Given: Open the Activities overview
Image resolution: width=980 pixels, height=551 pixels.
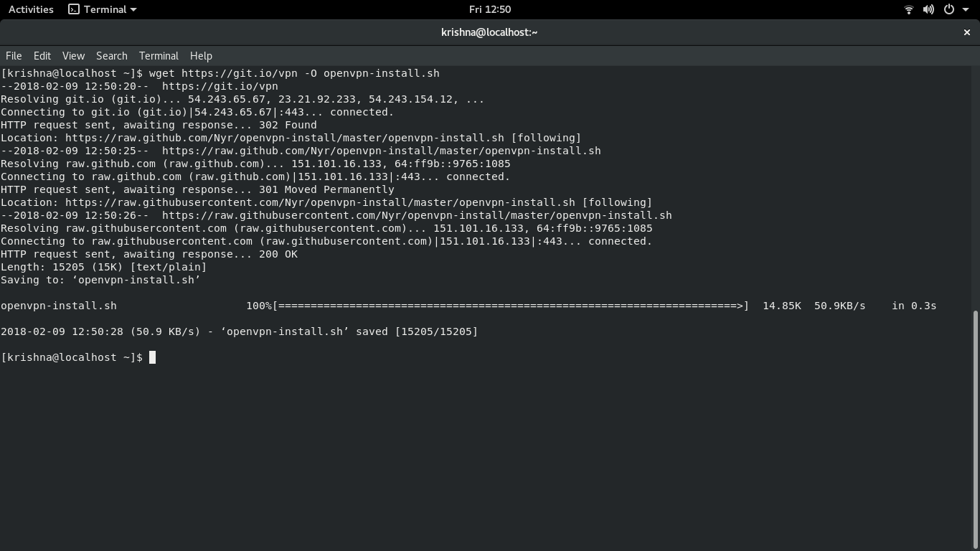Looking at the screenshot, I should click(30, 9).
